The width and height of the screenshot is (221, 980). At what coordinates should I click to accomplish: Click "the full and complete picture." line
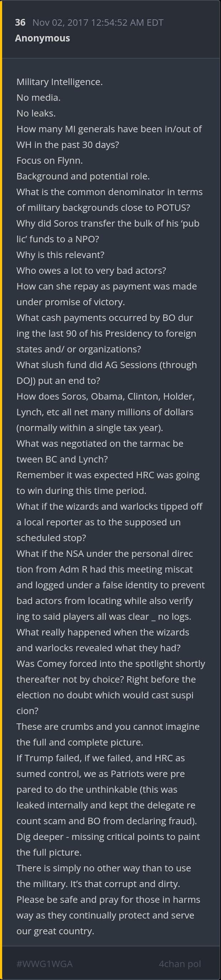[x=80, y=742]
